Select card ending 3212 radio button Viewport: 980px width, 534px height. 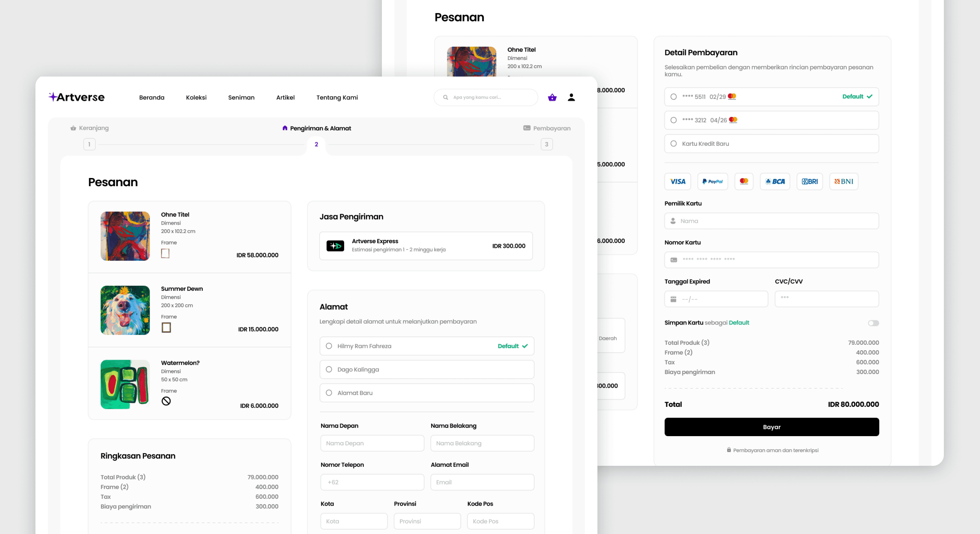pos(674,120)
